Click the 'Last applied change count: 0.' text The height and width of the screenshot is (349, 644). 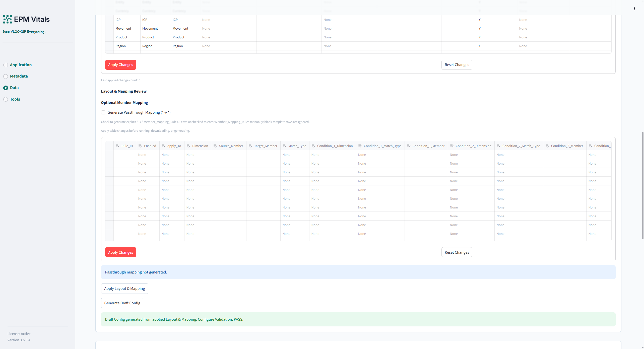click(121, 80)
